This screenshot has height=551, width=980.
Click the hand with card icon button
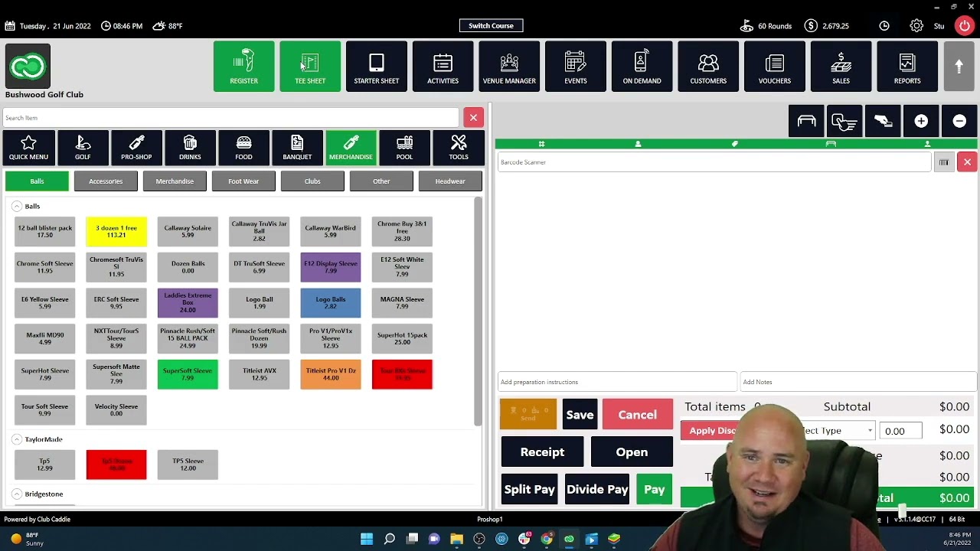883,121
